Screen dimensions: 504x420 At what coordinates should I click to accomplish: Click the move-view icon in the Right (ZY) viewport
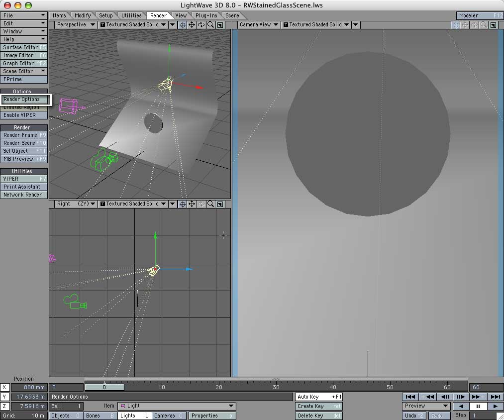coord(192,204)
